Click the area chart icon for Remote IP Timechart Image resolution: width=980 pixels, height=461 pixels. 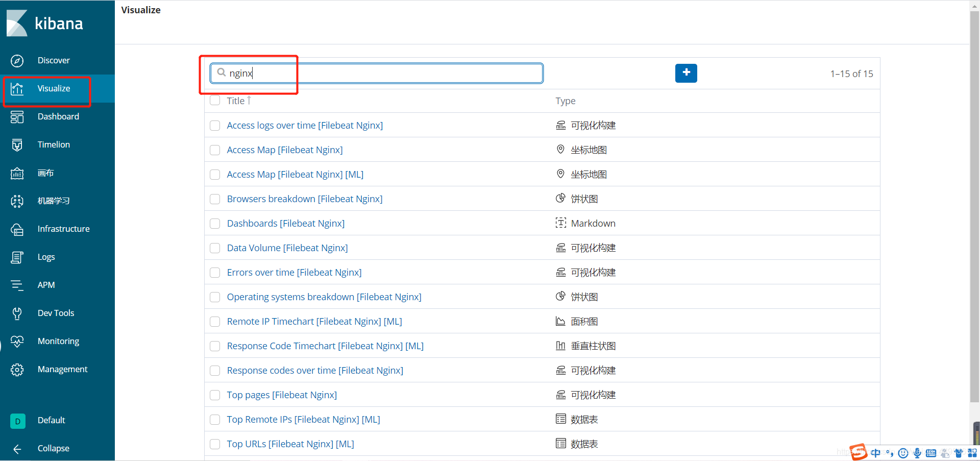pos(560,321)
